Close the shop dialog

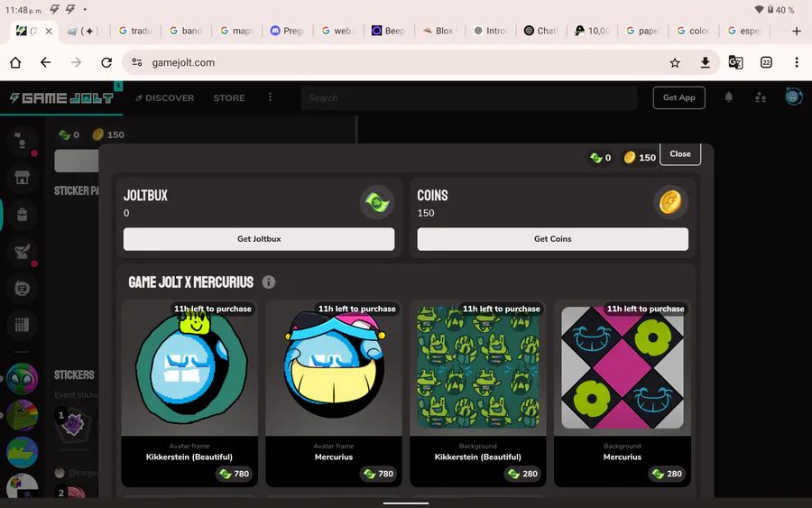point(680,153)
